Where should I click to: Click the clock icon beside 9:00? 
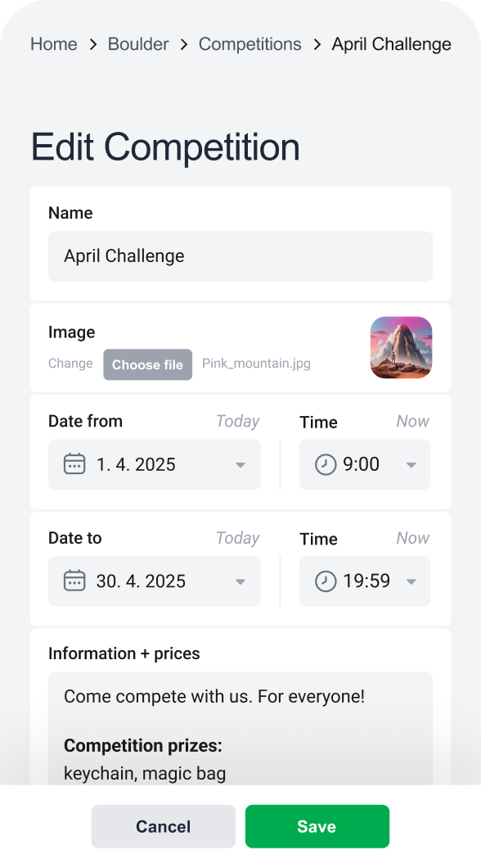(x=326, y=464)
